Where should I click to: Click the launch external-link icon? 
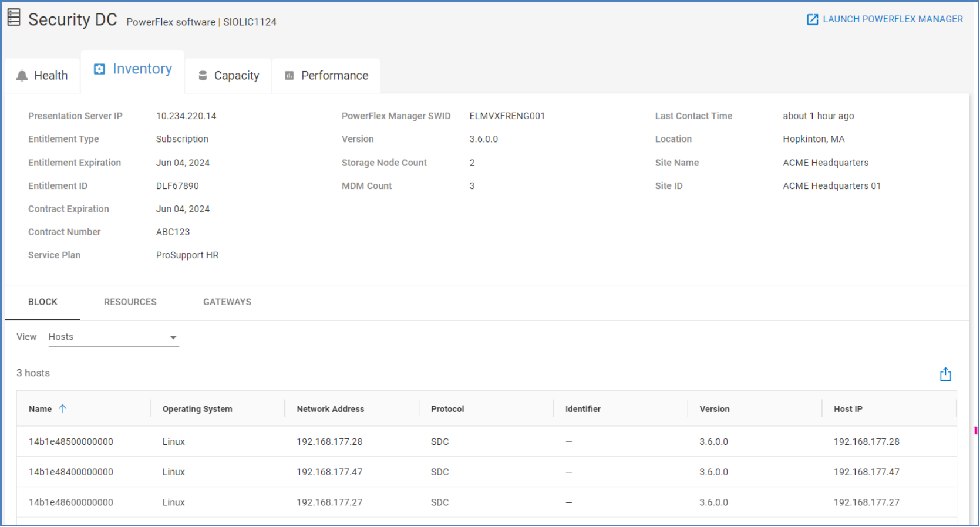[x=813, y=19]
